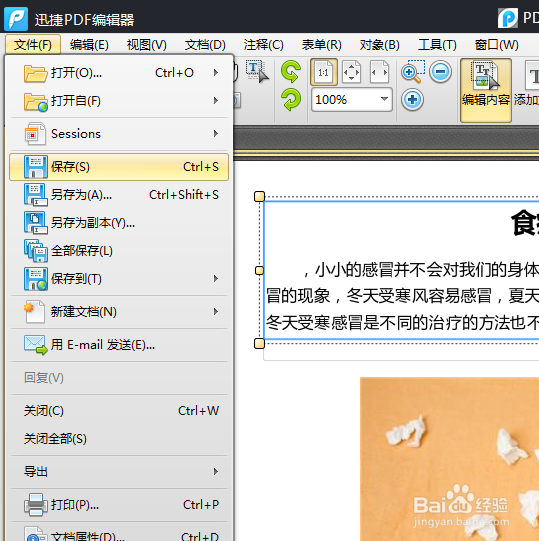Image resolution: width=539 pixels, height=541 pixels.
Task: Click the Open folder icon in File menu
Action: coord(35,73)
